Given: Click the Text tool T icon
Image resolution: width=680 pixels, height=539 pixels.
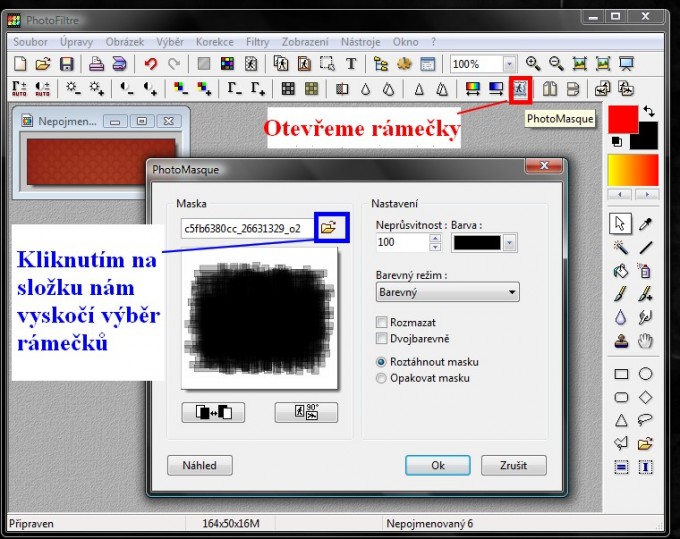Looking at the screenshot, I should coord(351,64).
